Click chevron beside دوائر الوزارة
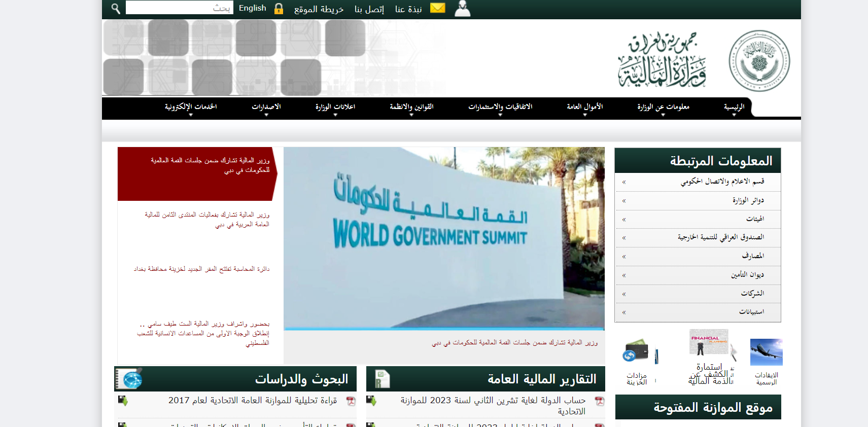Image resolution: width=868 pixels, height=427 pixels. (x=624, y=201)
